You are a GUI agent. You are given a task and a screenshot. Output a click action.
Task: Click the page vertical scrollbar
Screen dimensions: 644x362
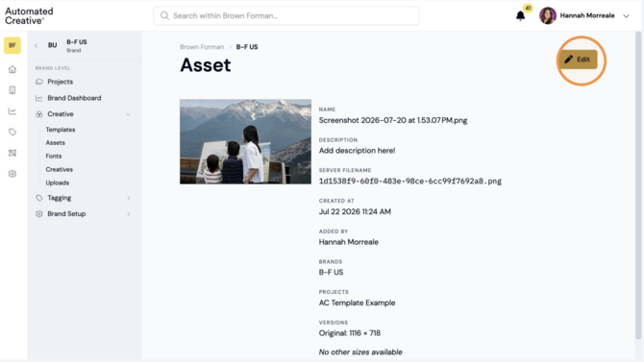point(638,185)
